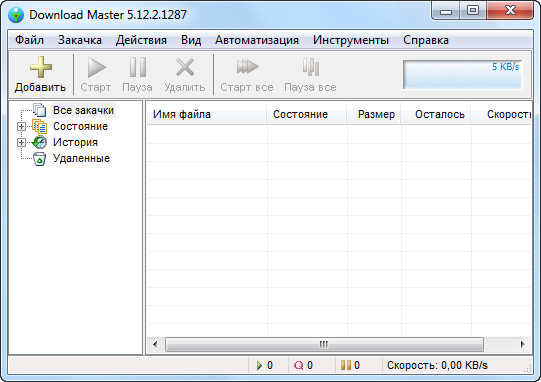The image size is (541, 382).
Task: Sort by the Осталось column header
Action: click(x=436, y=114)
